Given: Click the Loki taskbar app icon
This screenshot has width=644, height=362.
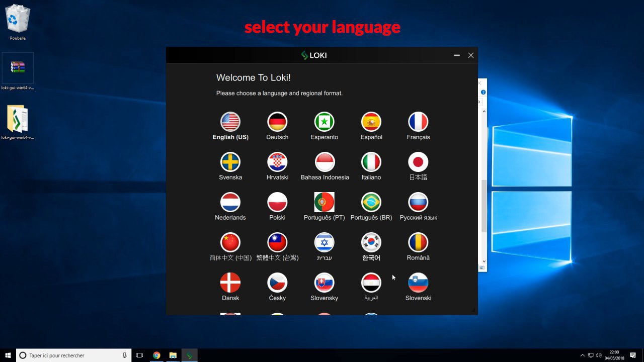Looking at the screenshot, I should [x=189, y=355].
